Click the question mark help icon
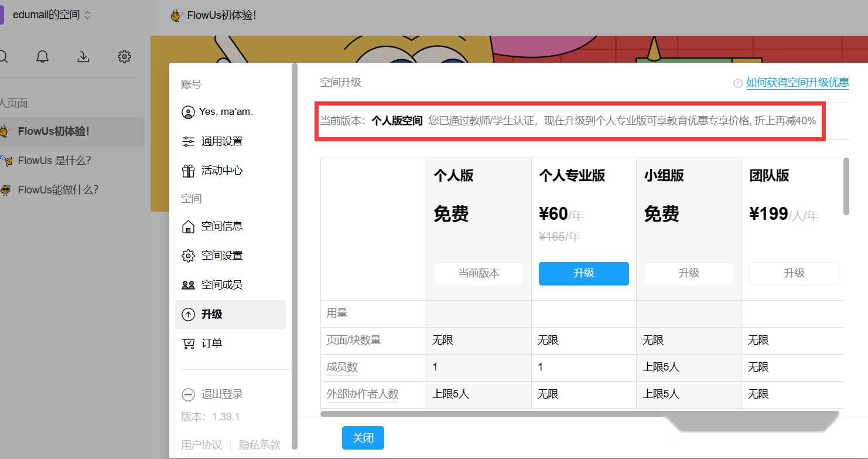 738,83
